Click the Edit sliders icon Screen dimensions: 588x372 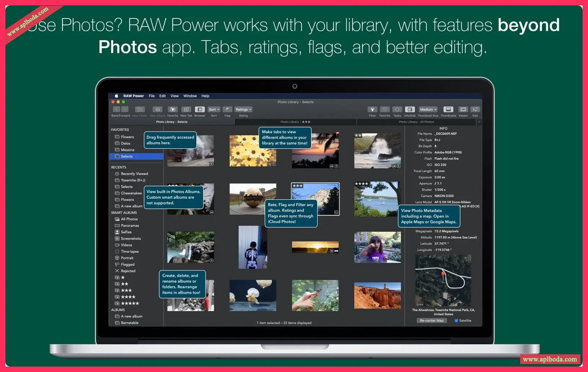[475, 109]
